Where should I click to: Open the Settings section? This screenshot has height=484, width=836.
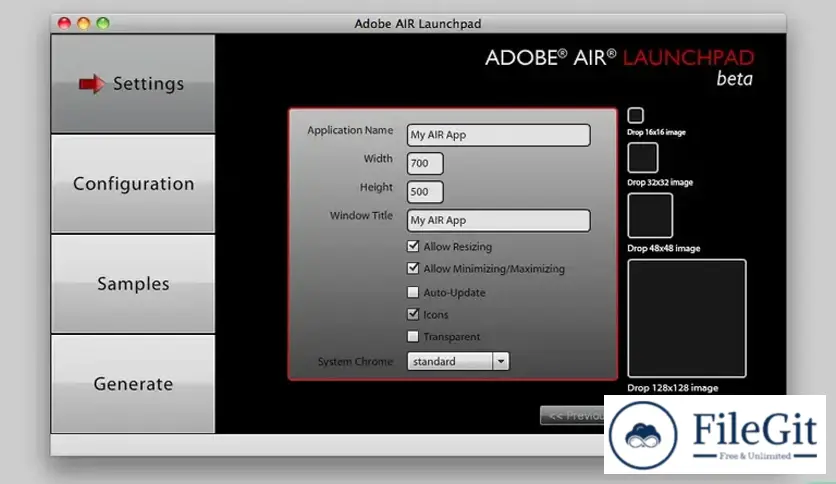(x=133, y=84)
